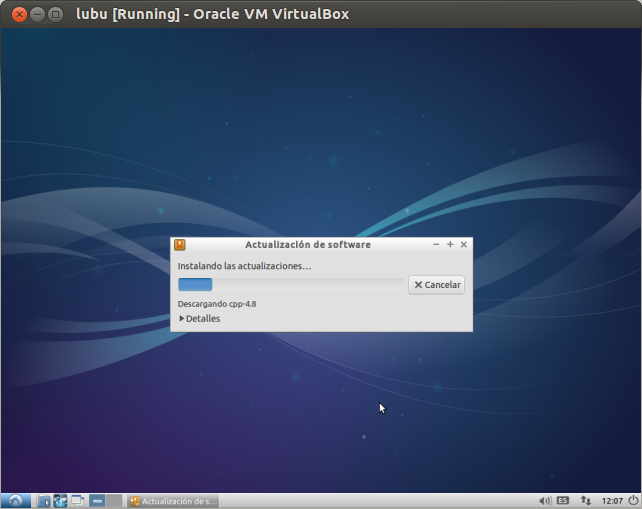Open the Lubuntu start menu
Image resolution: width=642 pixels, height=509 pixels.
[15, 500]
